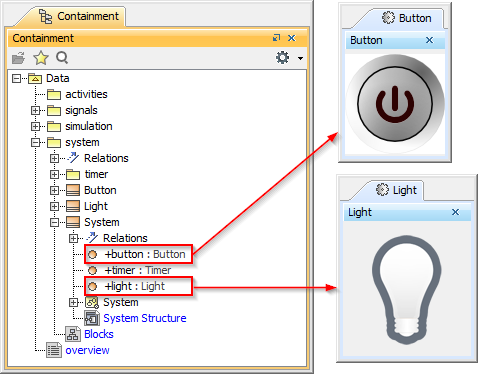This screenshot has width=482, height=377.
Task: Expand Relations under system folder
Action: click(x=54, y=158)
